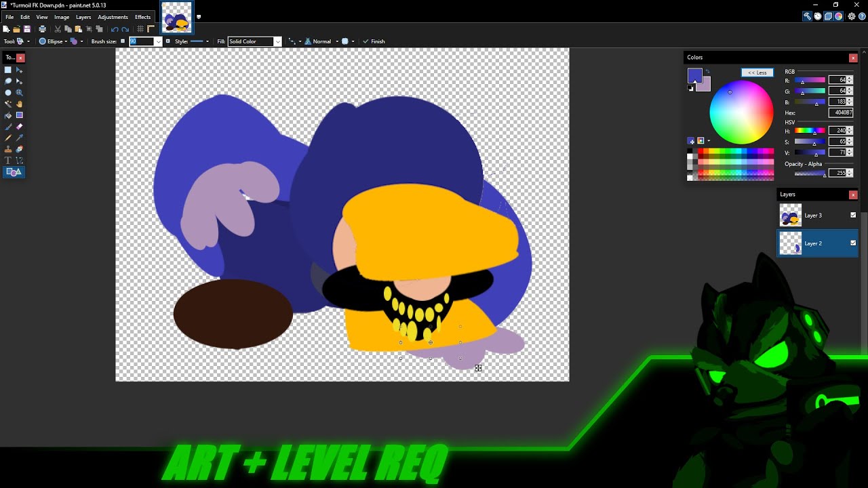Click the Finish button

click(x=374, y=41)
